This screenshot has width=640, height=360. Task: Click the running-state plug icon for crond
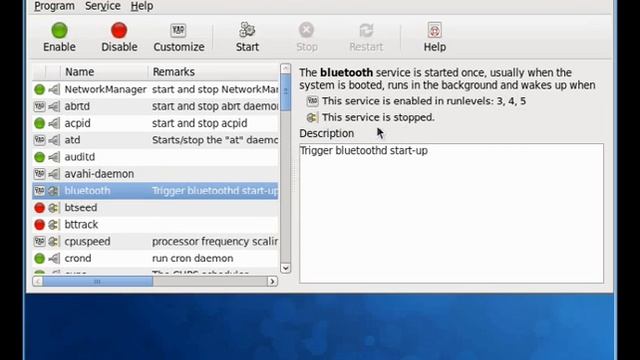point(54,258)
